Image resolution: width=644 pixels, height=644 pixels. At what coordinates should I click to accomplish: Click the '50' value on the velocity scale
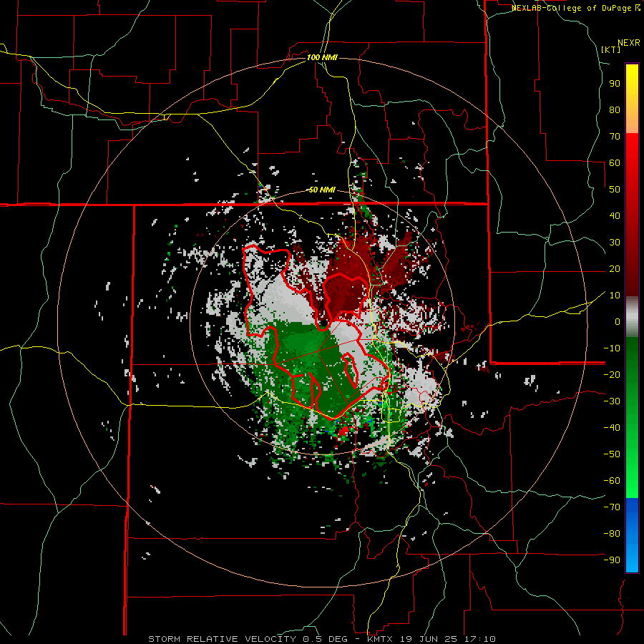(x=615, y=190)
